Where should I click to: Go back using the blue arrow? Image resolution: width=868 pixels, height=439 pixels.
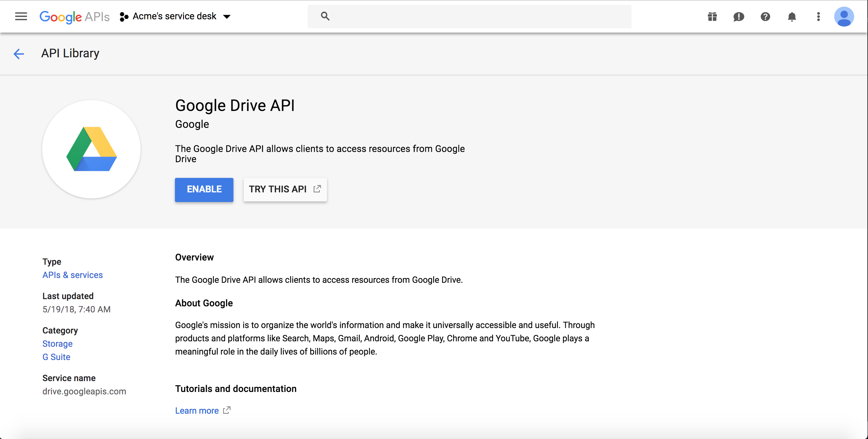point(19,54)
